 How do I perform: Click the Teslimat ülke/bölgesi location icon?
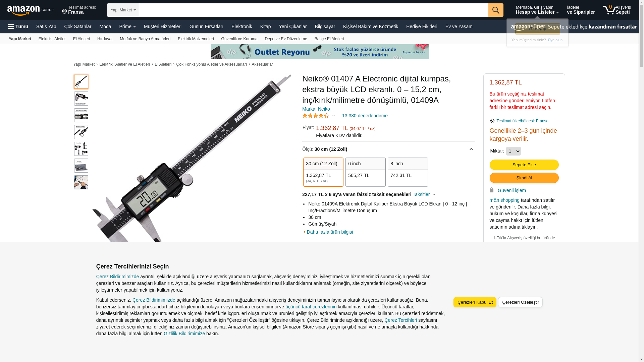[492, 121]
